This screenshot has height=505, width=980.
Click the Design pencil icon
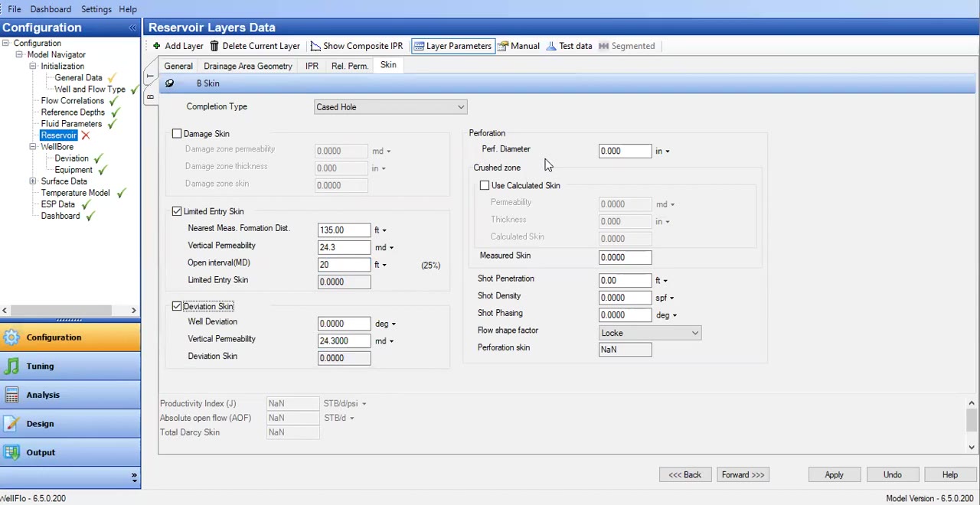coord(13,423)
